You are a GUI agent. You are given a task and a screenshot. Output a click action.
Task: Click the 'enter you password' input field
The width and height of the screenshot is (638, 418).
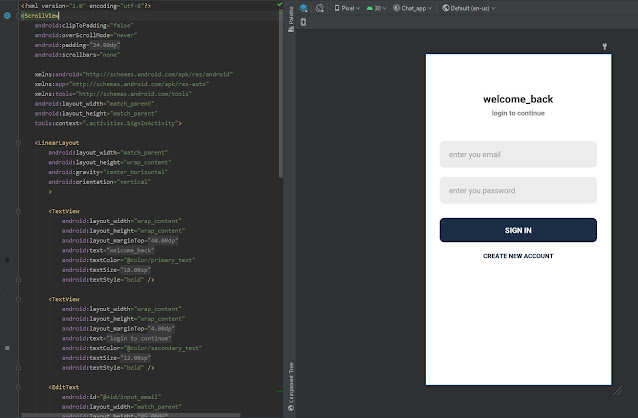coord(518,190)
